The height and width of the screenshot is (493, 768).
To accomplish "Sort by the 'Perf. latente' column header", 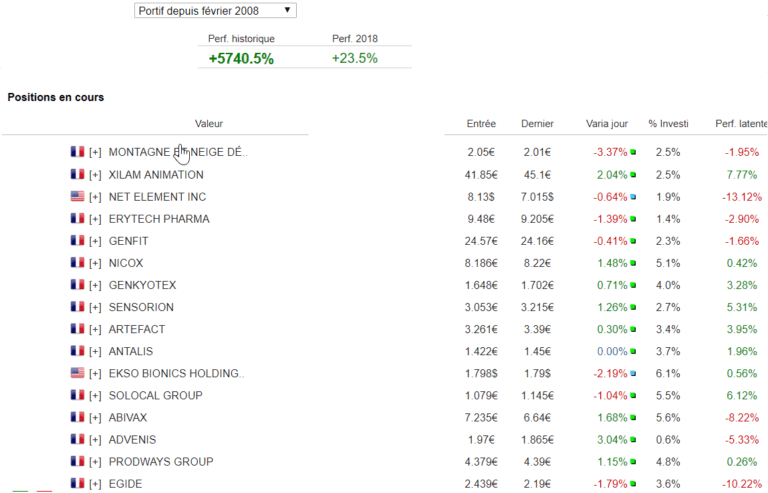I will [x=741, y=124].
